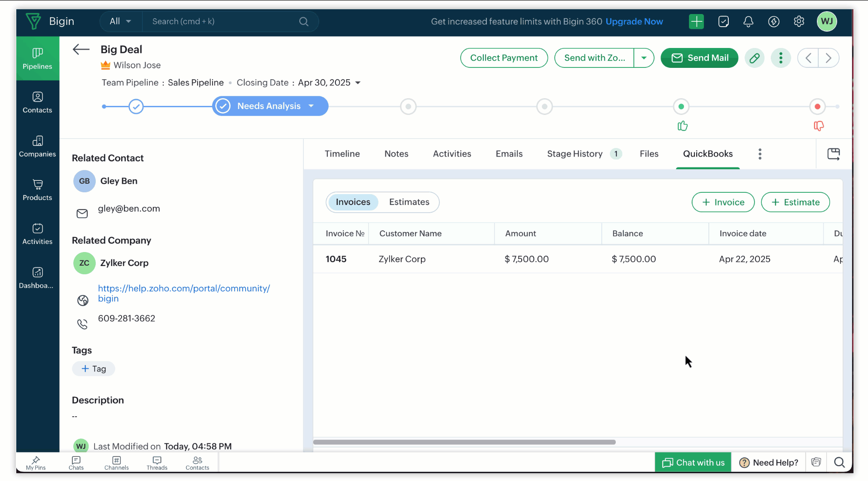
Task: Click Upgrade Now link
Action: tap(634, 21)
